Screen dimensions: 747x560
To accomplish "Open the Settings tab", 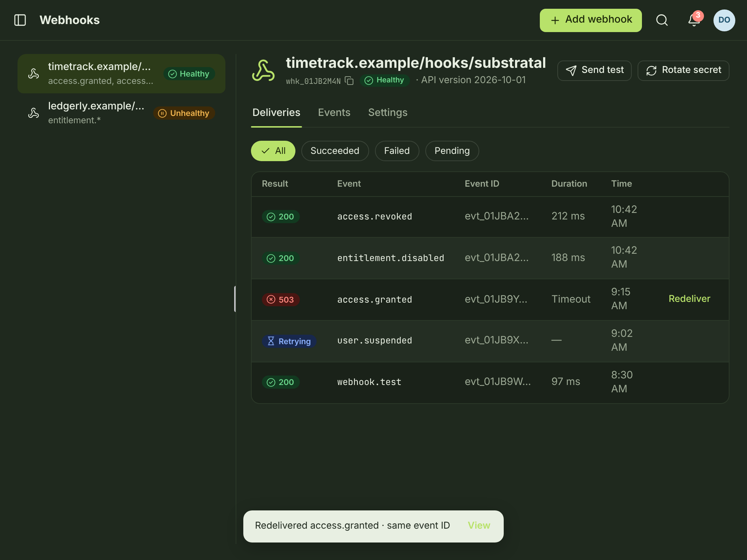I will click(388, 113).
